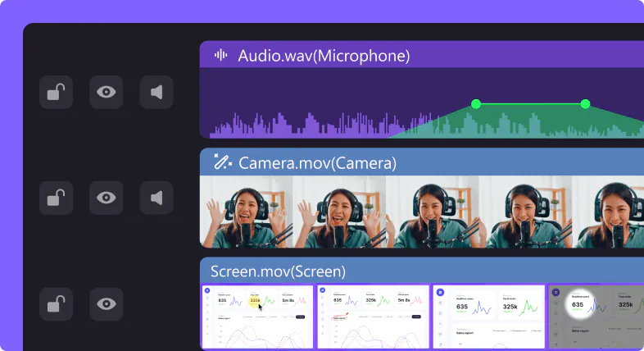Select the Screen.mov(Screen) track title
Viewport: 644px width, 351px height.
pos(278,271)
